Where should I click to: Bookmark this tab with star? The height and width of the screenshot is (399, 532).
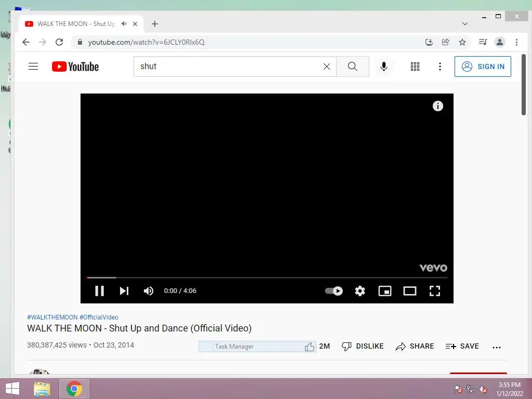(462, 42)
